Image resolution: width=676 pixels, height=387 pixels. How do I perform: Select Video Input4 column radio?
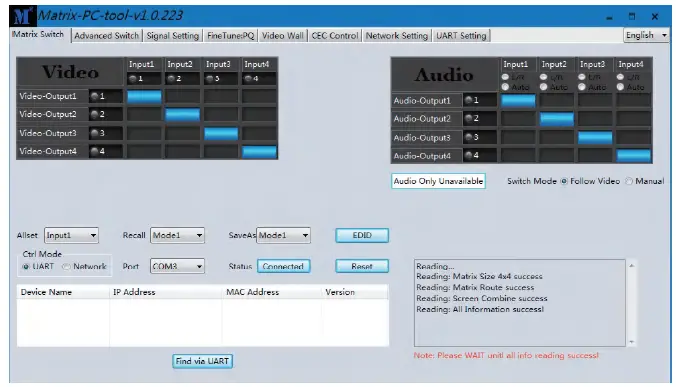[x=248, y=78]
